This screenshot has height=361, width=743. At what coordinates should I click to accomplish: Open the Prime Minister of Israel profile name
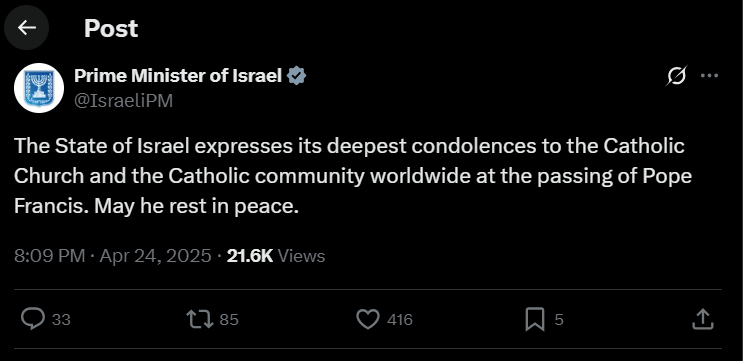click(x=178, y=75)
